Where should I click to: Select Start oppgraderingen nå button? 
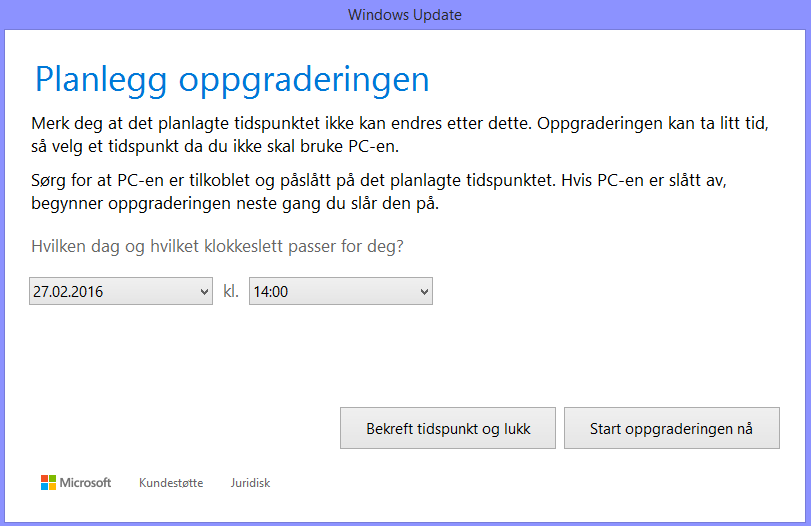[671, 428]
